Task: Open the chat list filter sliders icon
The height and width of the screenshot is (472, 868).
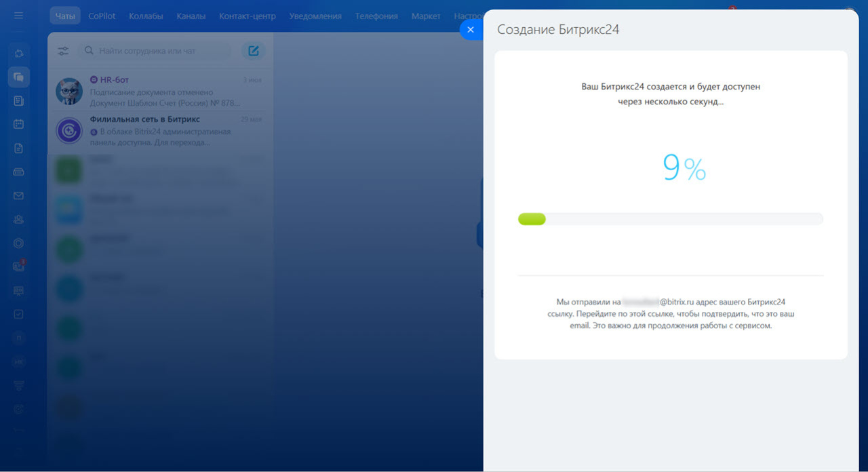Action: (x=63, y=51)
